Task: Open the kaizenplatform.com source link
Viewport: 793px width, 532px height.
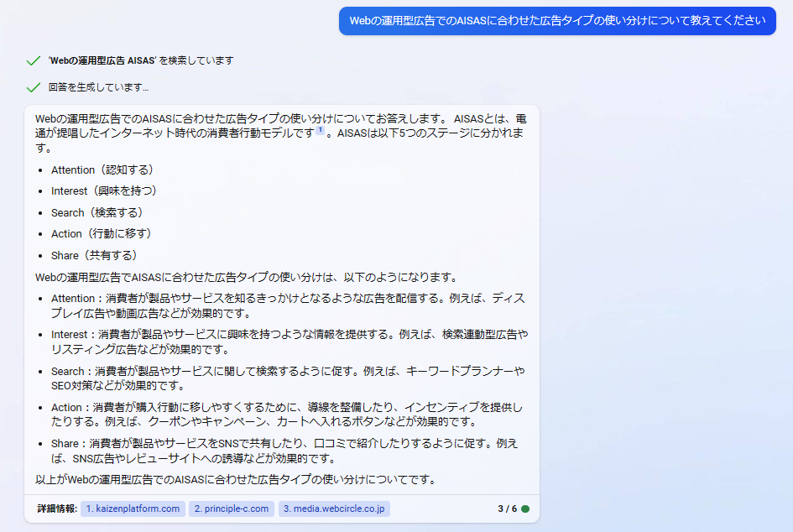Action: pyautogui.click(x=133, y=509)
